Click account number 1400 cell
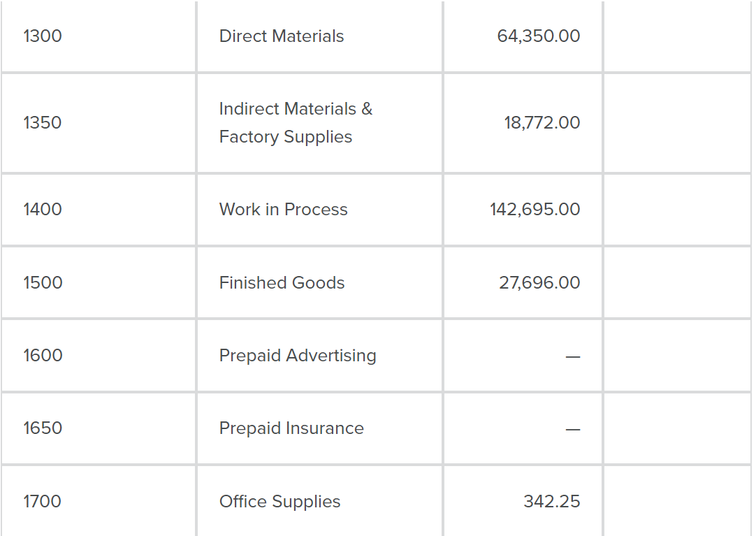This screenshot has width=756, height=536. coord(43,210)
